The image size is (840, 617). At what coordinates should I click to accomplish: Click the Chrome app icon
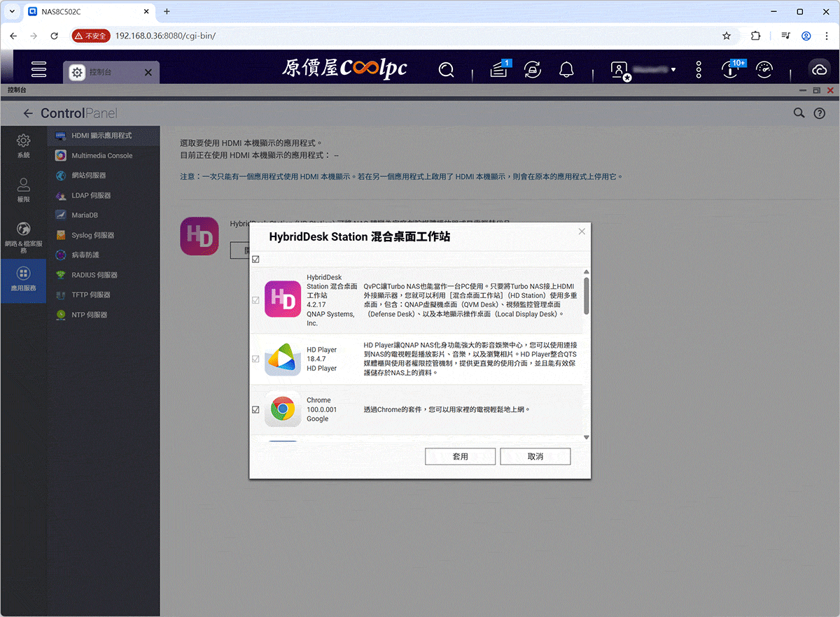pyautogui.click(x=283, y=409)
